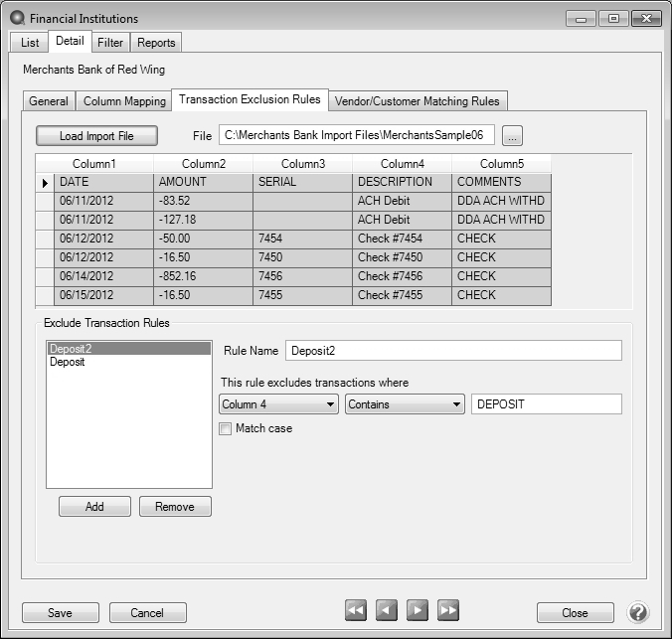Select the Deposit rule in list
Screen dimensions: 672x639
click(69, 363)
